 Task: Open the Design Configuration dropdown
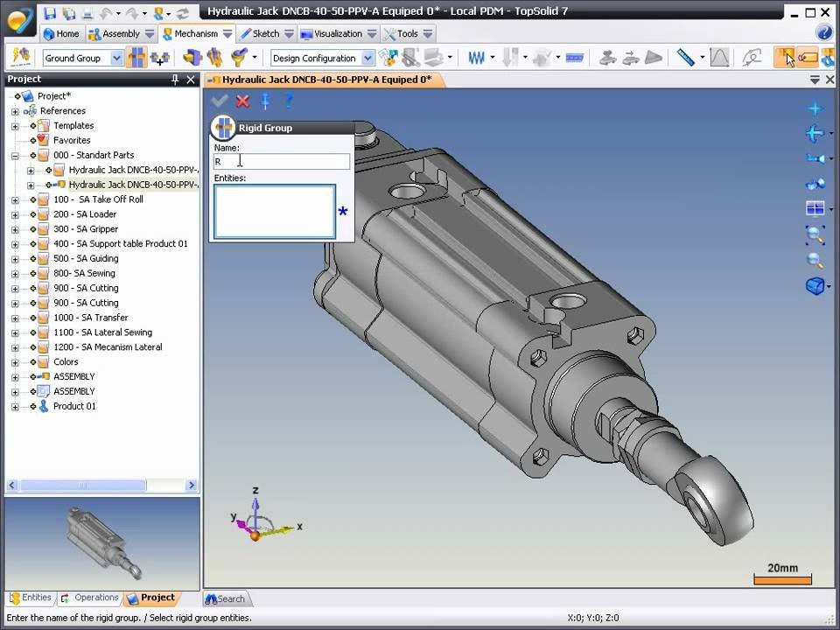tap(367, 58)
